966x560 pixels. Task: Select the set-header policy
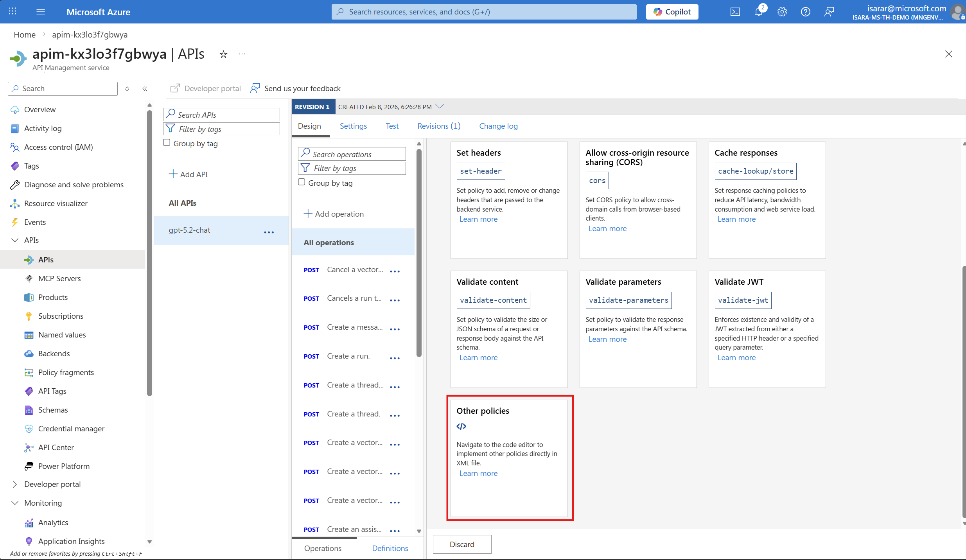coord(481,171)
